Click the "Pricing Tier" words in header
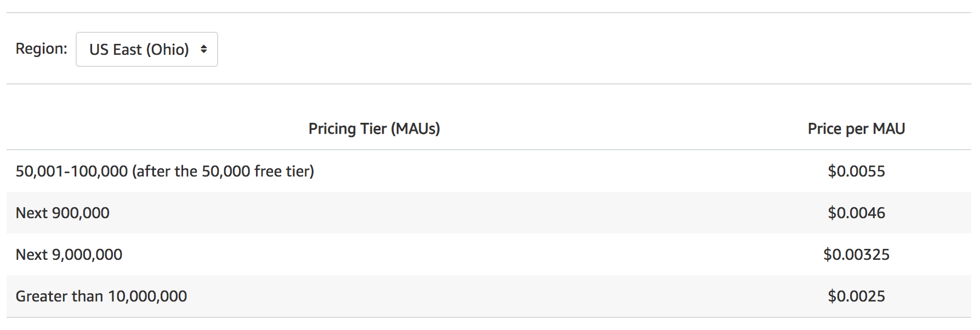 pyautogui.click(x=347, y=128)
